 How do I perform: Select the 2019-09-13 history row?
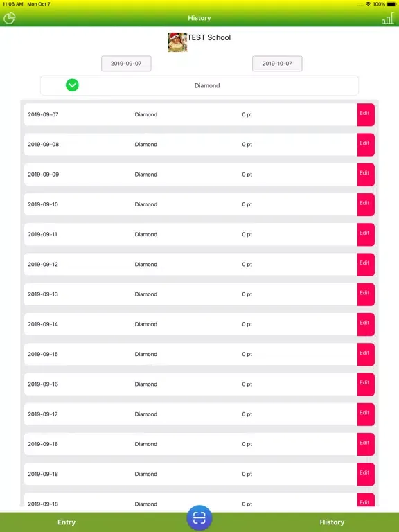(190, 294)
